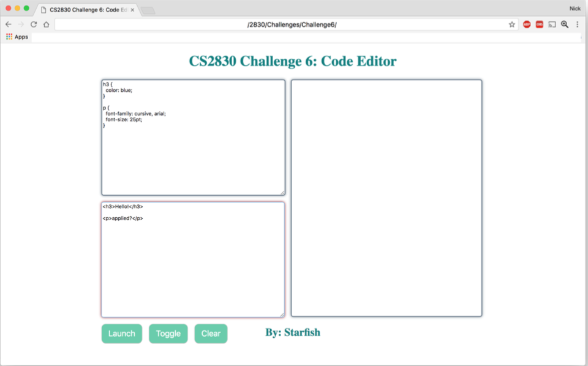Open the AdBlock Plus extension icon
Viewport: 588px width, 366px height.
click(527, 24)
